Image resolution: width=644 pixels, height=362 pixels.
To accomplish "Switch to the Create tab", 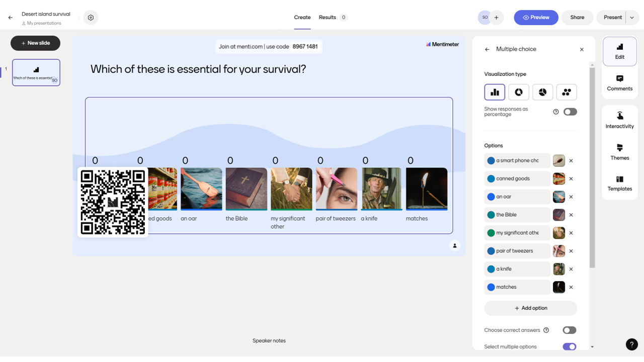I will tap(302, 18).
